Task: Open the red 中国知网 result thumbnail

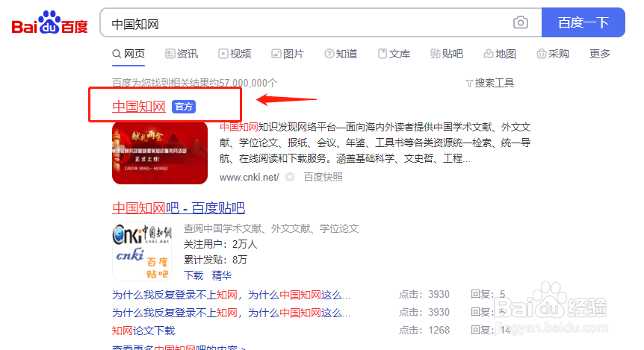Action: point(160,153)
